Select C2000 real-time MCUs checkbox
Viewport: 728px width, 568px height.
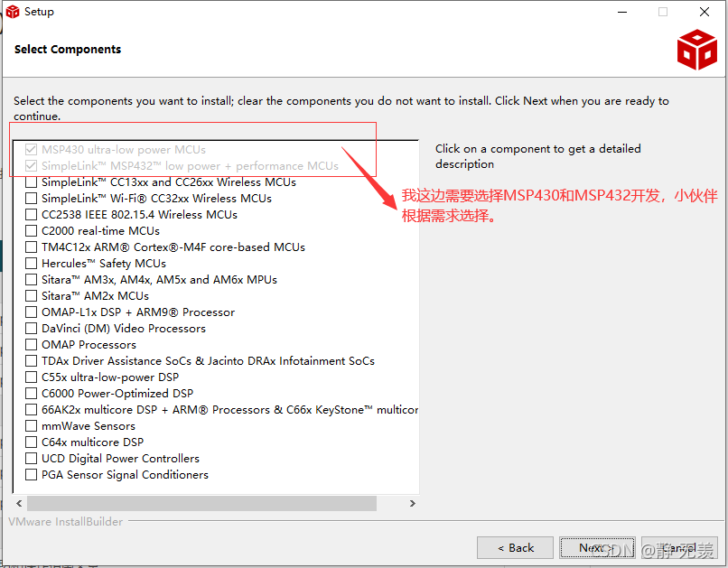coord(31,230)
